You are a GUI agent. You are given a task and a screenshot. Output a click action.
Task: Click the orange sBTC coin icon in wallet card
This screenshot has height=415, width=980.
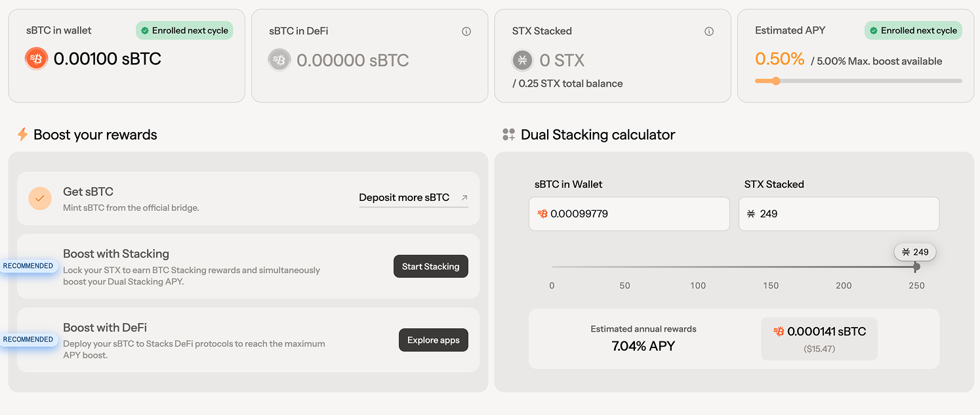(37, 59)
